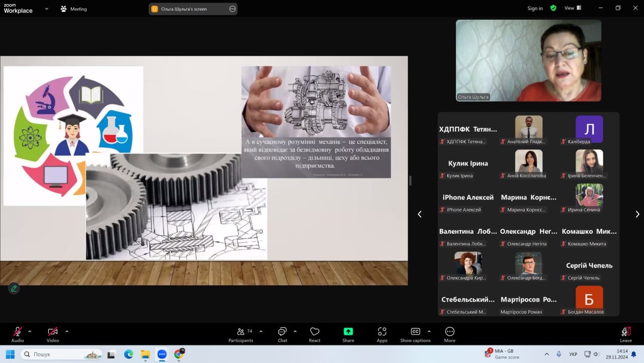Click Олександр Негіпа participant tile
This screenshot has height=363, width=644.
[528, 232]
